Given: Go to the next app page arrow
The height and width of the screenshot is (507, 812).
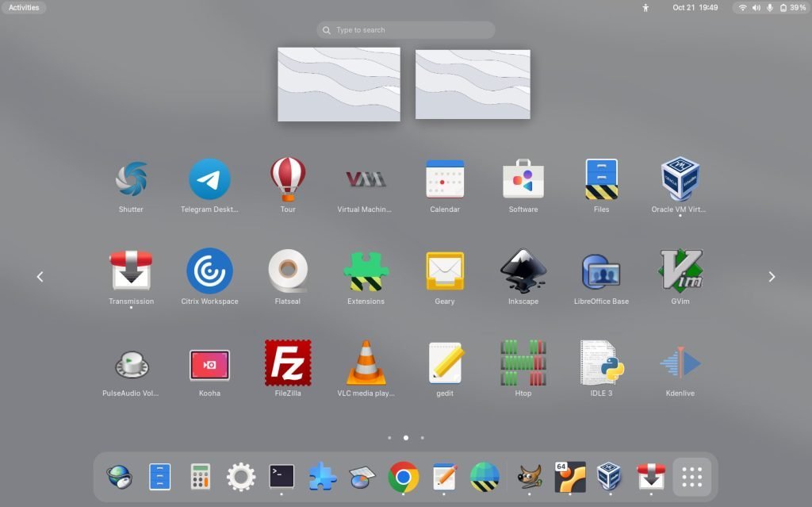Looking at the screenshot, I should pos(772,277).
